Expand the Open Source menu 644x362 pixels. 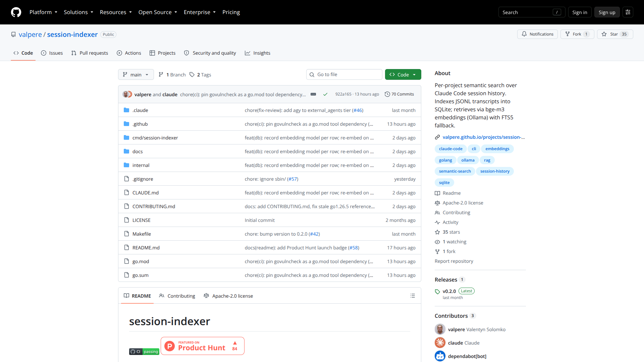[x=158, y=12]
